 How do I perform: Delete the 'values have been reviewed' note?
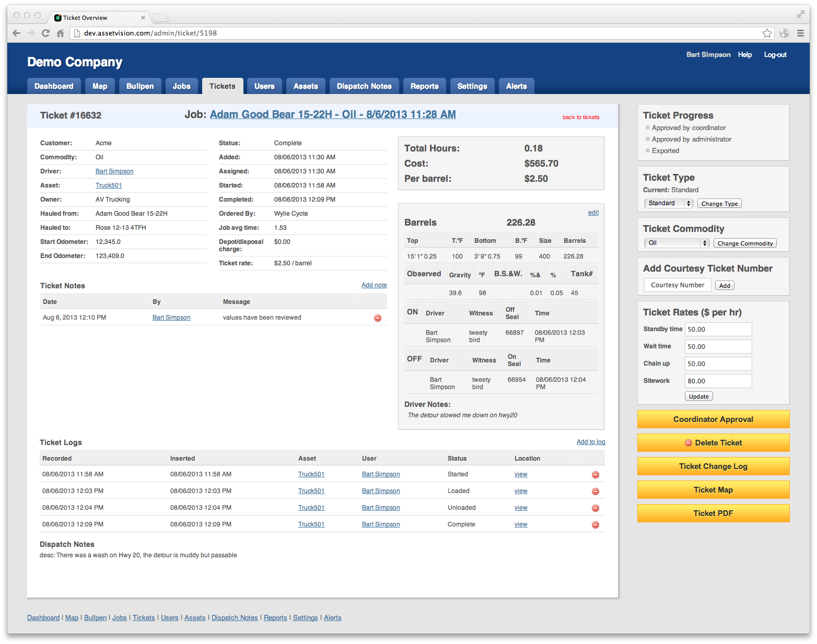click(378, 318)
